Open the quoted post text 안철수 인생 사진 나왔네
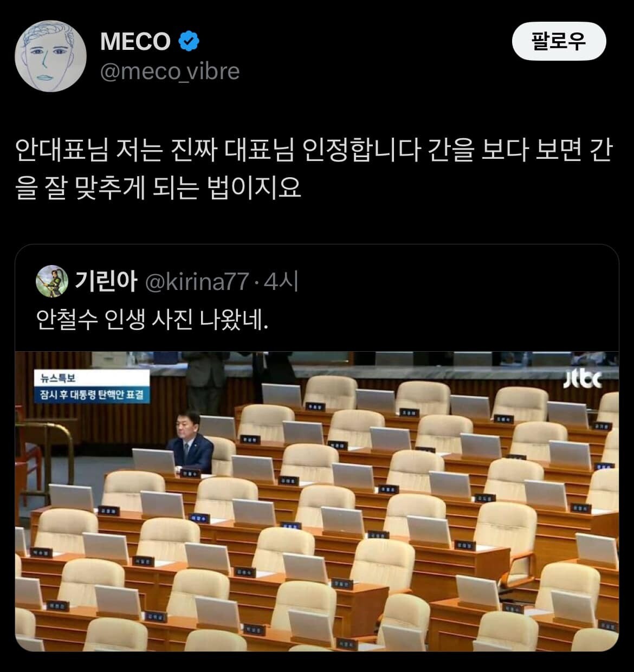Image resolution: width=634 pixels, height=672 pixels. (x=152, y=321)
